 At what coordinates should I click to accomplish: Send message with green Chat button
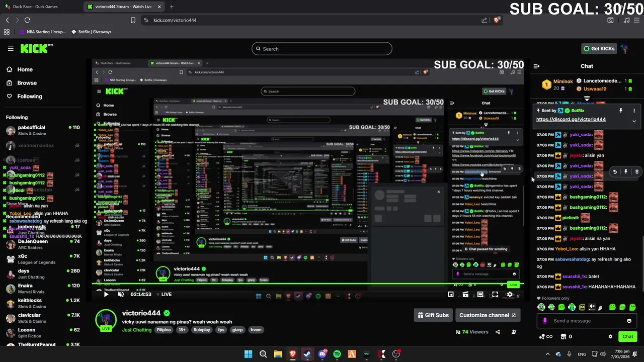click(628, 337)
